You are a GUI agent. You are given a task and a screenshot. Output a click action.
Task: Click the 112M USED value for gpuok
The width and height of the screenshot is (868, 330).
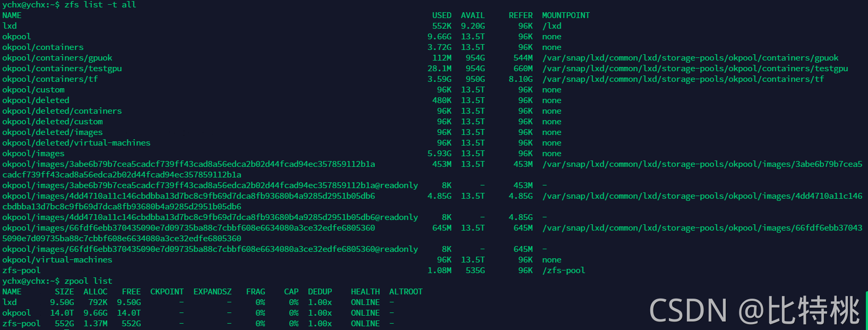(x=442, y=58)
